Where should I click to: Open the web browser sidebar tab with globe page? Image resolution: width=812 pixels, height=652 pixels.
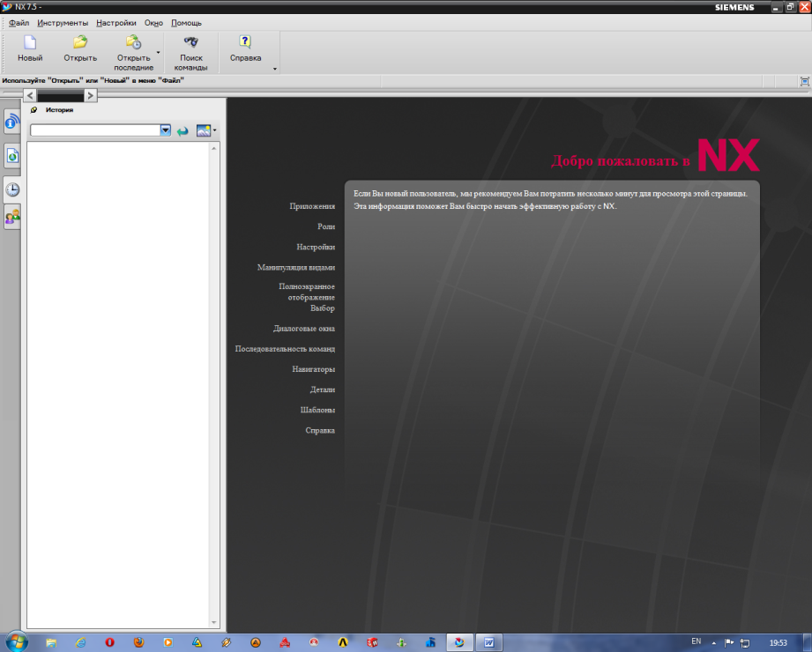[12, 156]
